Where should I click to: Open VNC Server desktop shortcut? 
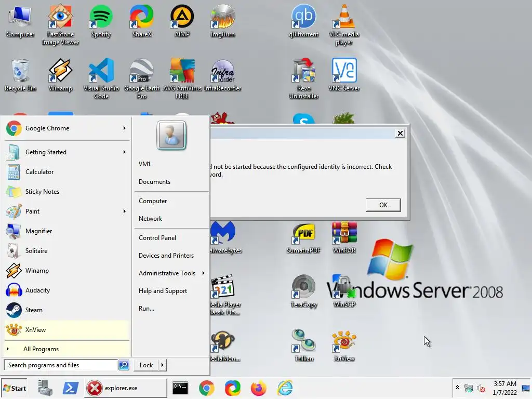tap(344, 75)
